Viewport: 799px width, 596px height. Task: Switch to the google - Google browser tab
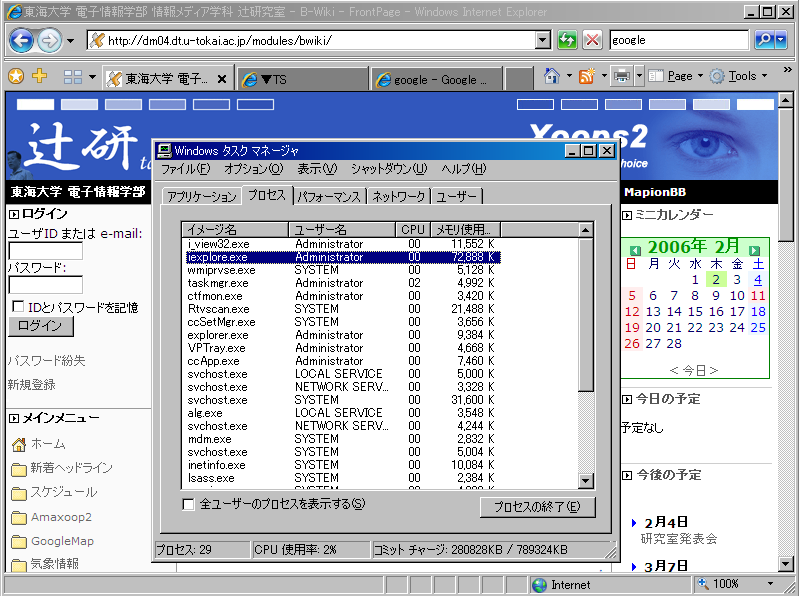(437, 79)
